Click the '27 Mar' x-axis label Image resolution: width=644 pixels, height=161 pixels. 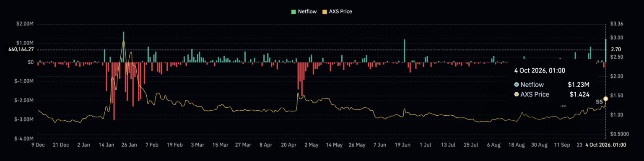pyautogui.click(x=243, y=145)
